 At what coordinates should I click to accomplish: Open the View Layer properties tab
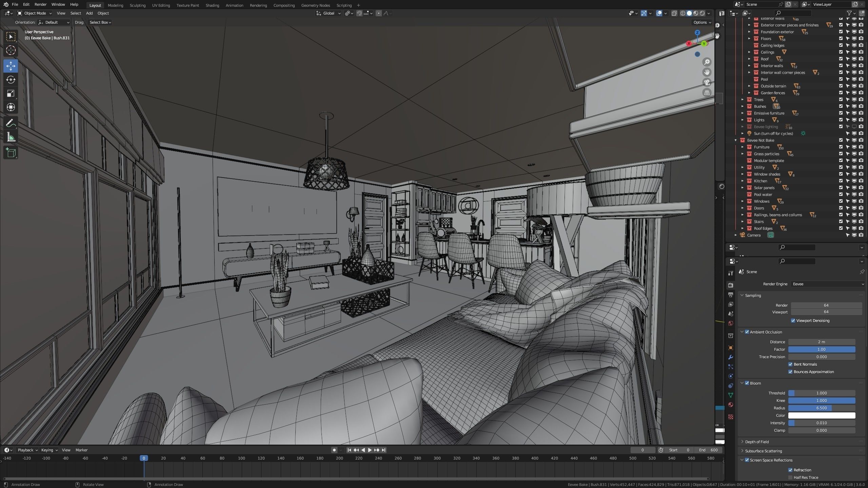coord(731,304)
